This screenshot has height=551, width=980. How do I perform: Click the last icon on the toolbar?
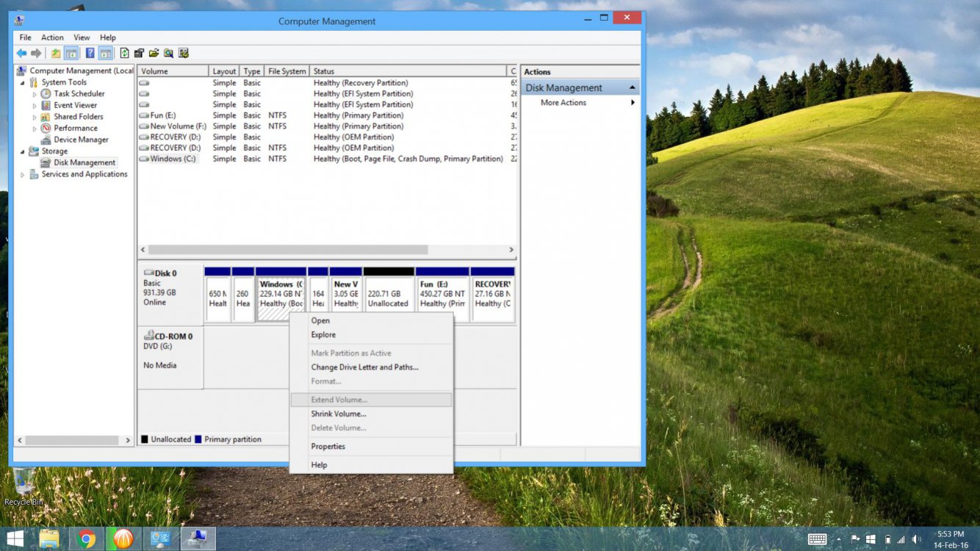[x=184, y=53]
